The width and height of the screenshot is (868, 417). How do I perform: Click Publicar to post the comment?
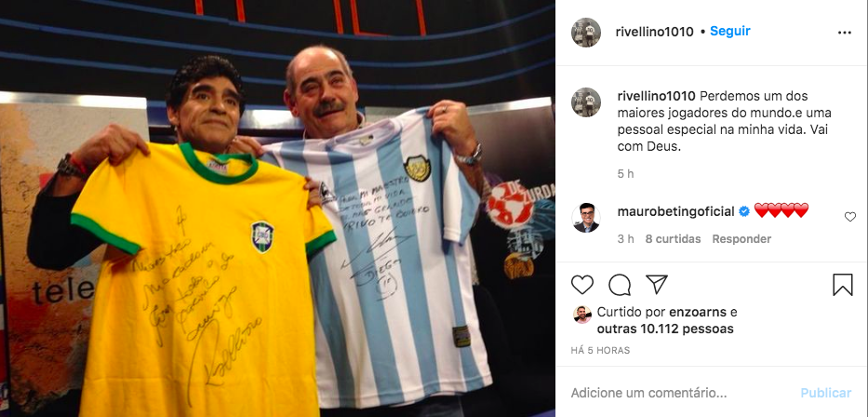point(826,393)
